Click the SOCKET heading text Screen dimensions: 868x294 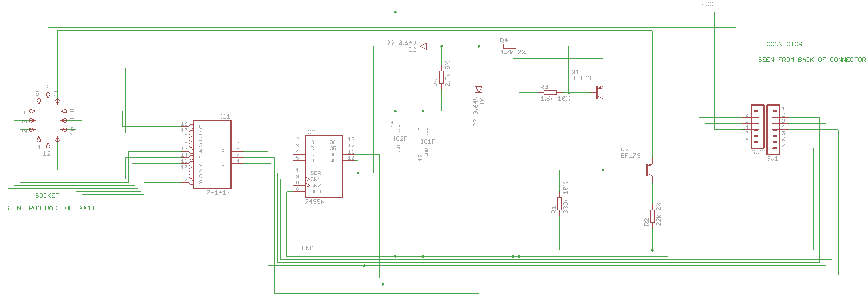[47, 195]
